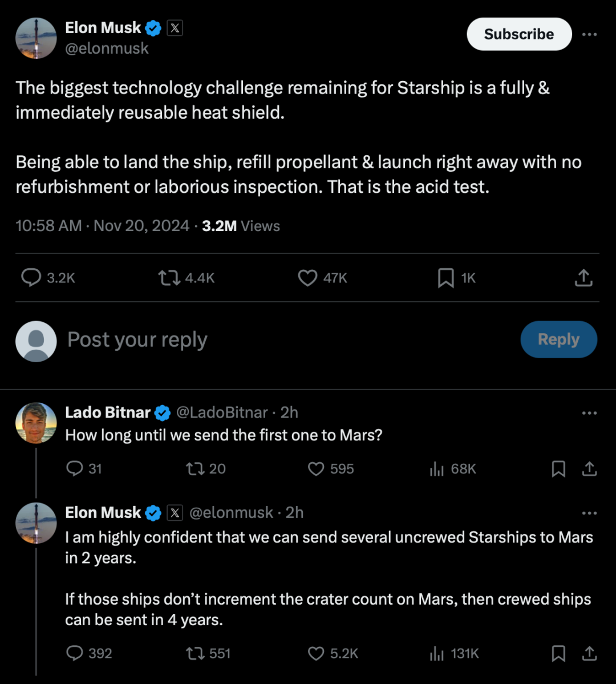616x684 pixels.
Task: Repost the main Starship heat shield post
Action: [169, 278]
